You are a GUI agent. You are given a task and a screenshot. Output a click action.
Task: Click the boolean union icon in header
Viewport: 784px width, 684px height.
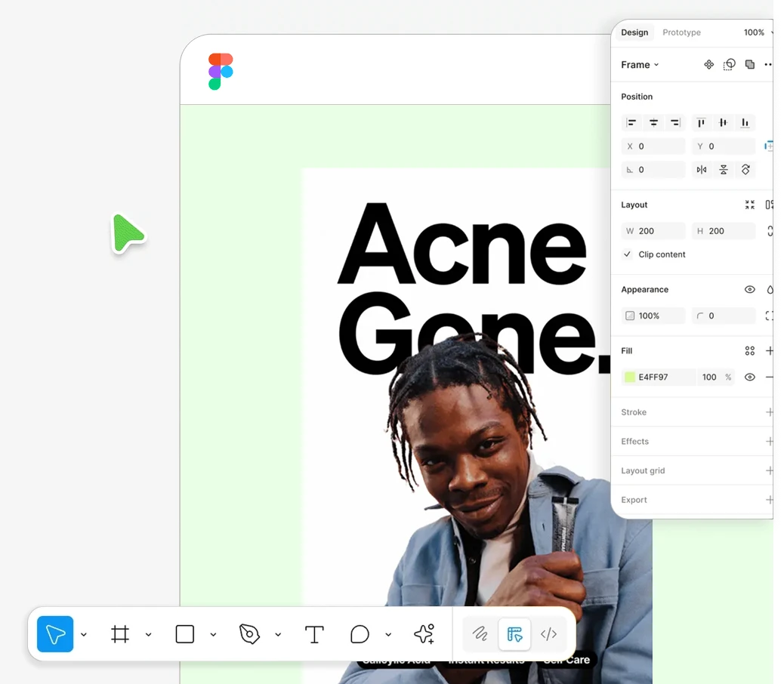[x=749, y=64]
